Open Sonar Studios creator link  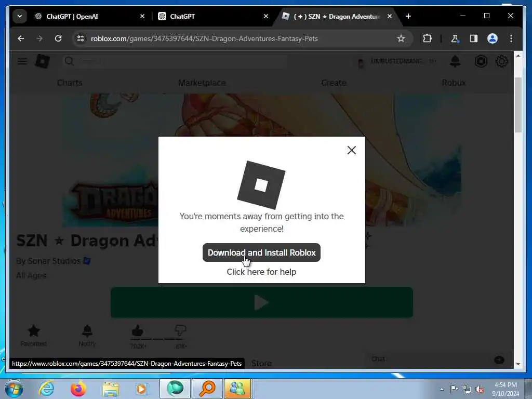pyautogui.click(x=54, y=261)
